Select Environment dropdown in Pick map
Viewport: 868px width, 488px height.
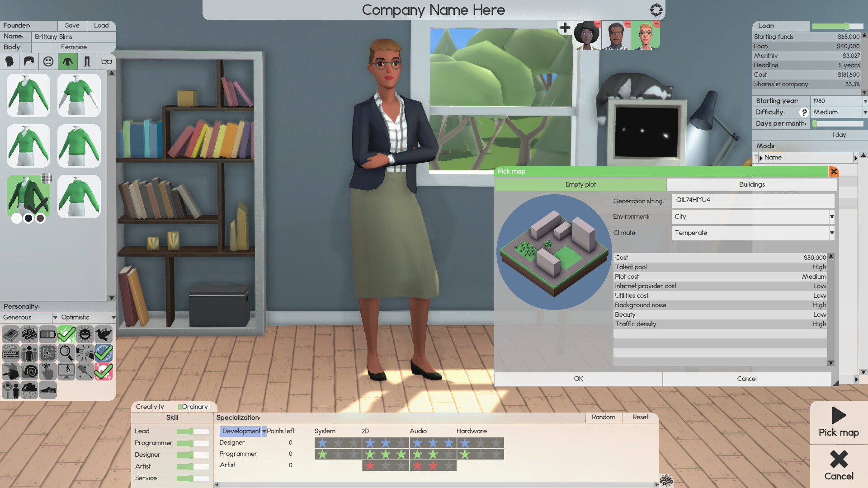752,216
